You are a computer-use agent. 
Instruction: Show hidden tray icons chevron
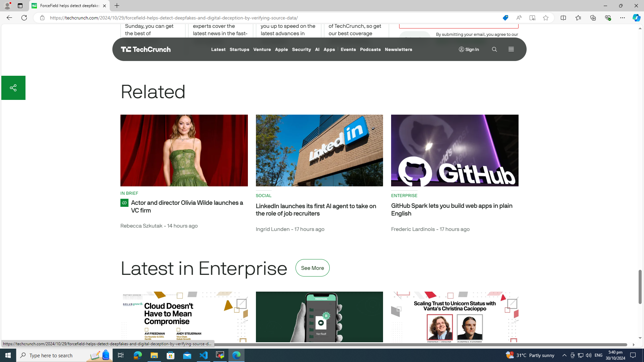tap(564, 355)
